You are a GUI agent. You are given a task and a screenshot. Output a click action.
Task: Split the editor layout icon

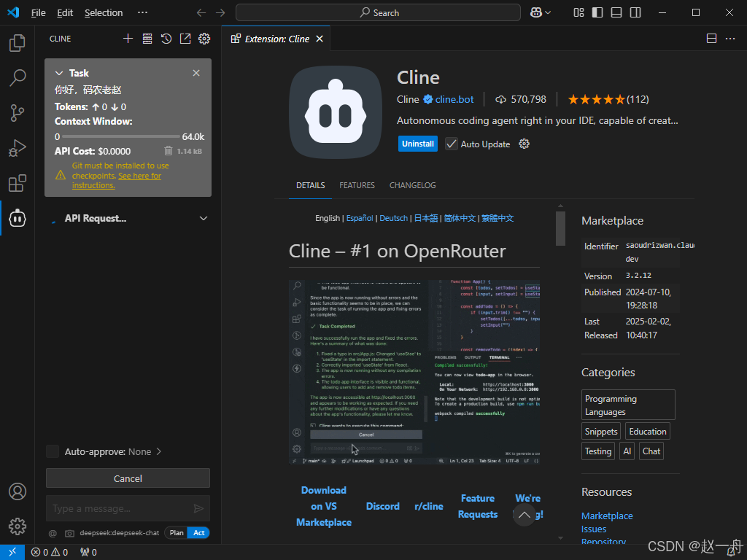coord(711,39)
